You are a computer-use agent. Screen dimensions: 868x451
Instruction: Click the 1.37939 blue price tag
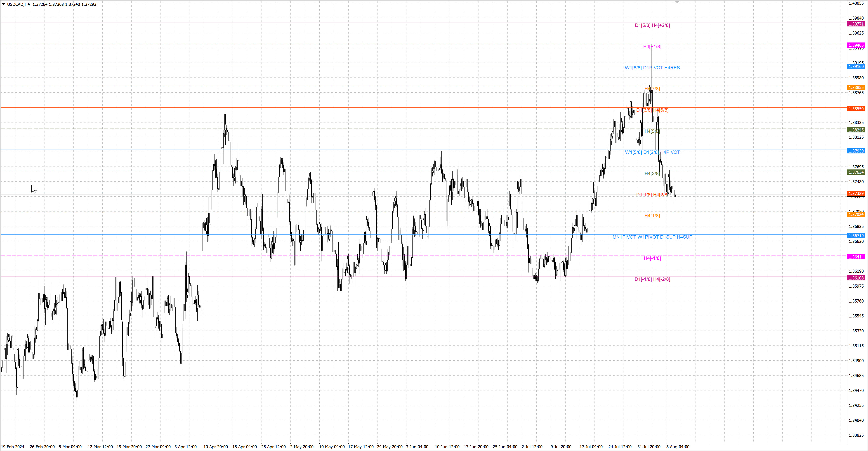point(856,151)
